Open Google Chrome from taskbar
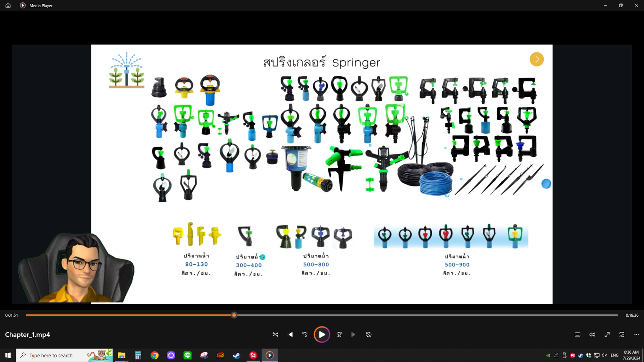Viewport: 644px width, 362px height. pos(155,355)
